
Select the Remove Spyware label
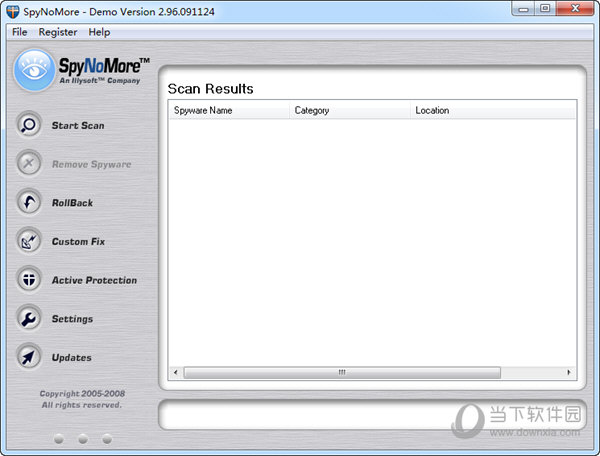click(91, 164)
